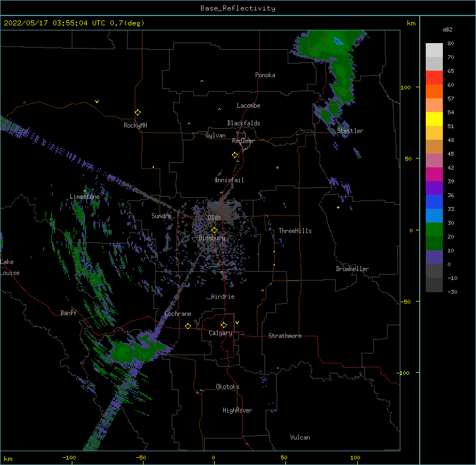The image size is (476, 465).
Task: Click the Limestone label
Action: (x=84, y=197)
